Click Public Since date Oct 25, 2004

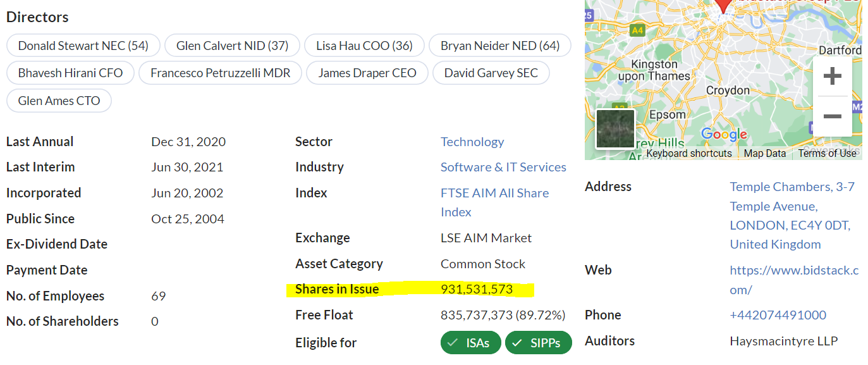tap(188, 219)
